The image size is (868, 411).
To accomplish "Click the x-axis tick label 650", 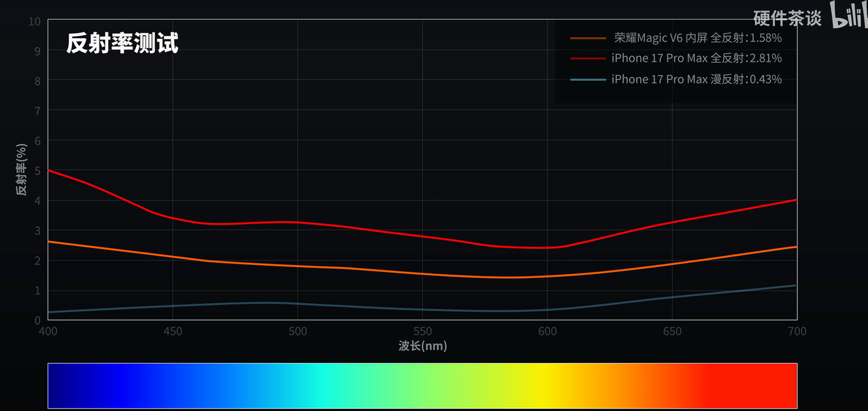I will 672,331.
